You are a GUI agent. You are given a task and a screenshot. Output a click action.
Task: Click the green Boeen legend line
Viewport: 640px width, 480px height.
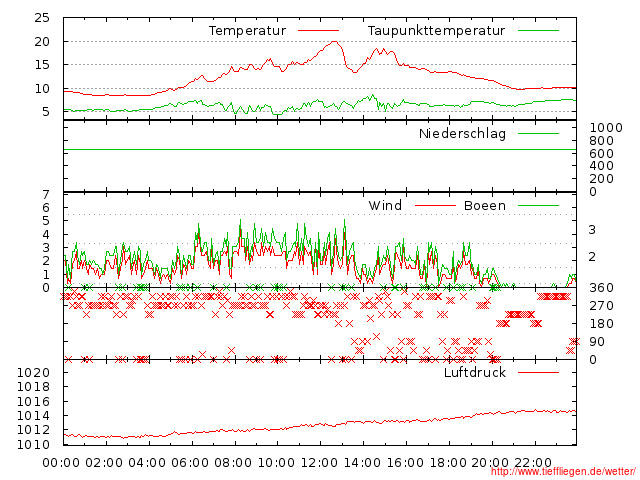coord(538,205)
